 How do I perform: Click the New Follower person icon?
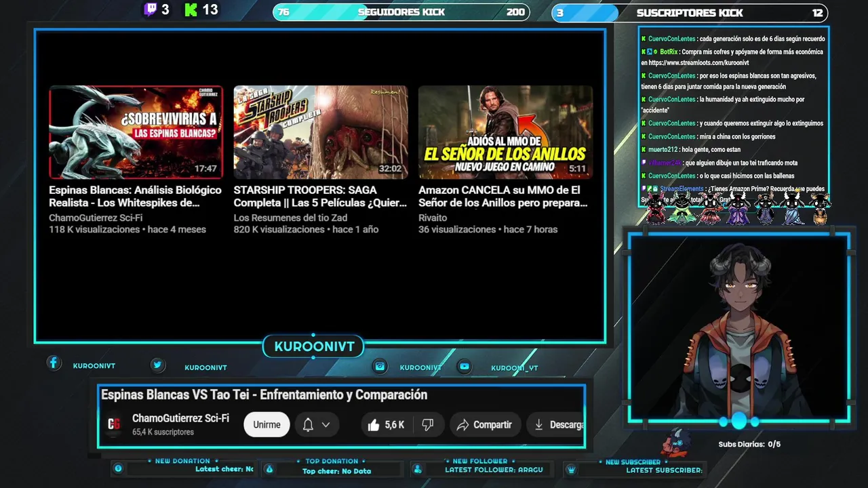pos(418,469)
